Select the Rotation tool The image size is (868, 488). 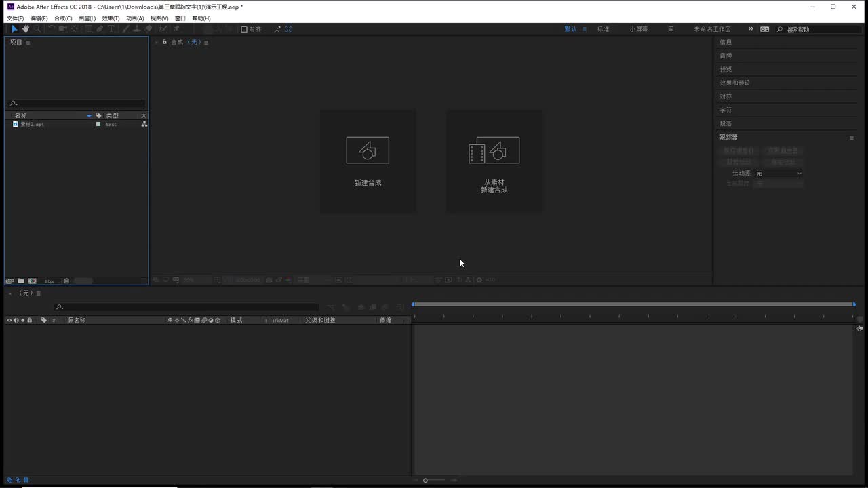pos(52,29)
